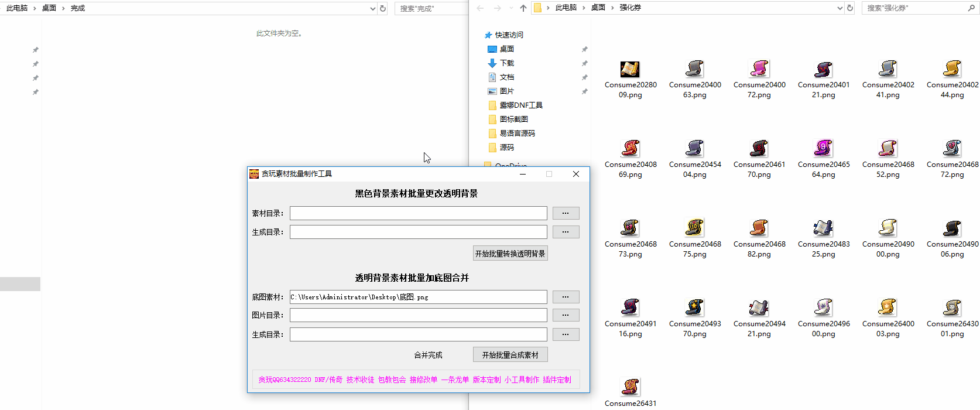This screenshot has width=980, height=410.
Task: Select the Consume26431 file at the bottom
Action: click(x=630, y=387)
